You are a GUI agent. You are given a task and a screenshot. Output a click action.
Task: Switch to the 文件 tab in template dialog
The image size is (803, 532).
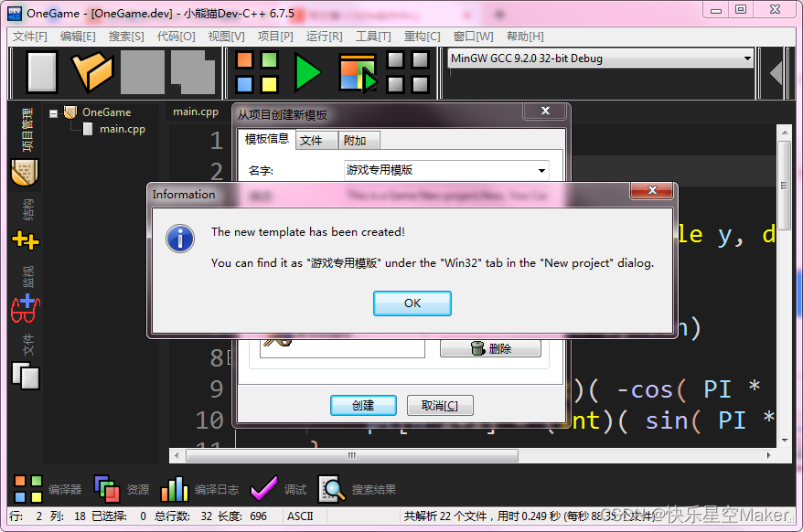pos(316,140)
